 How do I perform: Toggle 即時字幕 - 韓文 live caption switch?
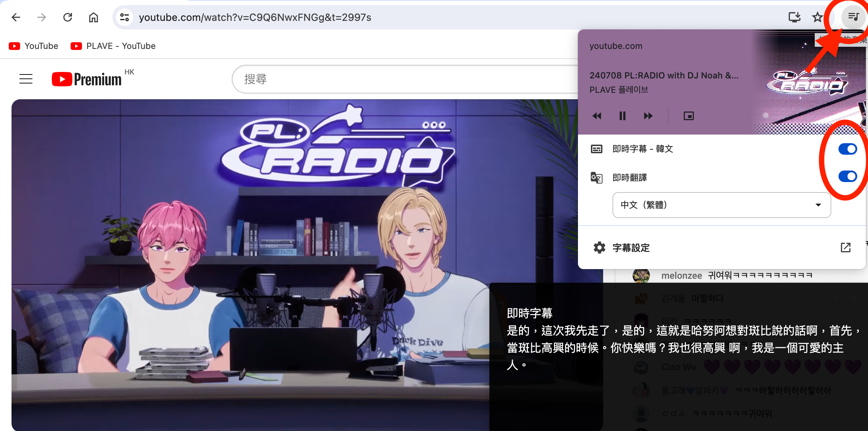848,149
